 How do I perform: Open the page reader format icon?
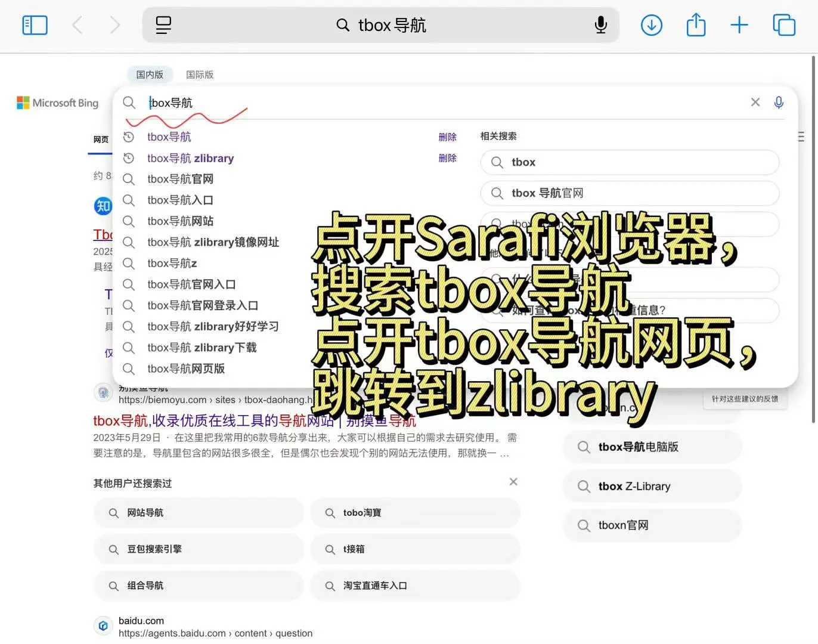(x=163, y=25)
